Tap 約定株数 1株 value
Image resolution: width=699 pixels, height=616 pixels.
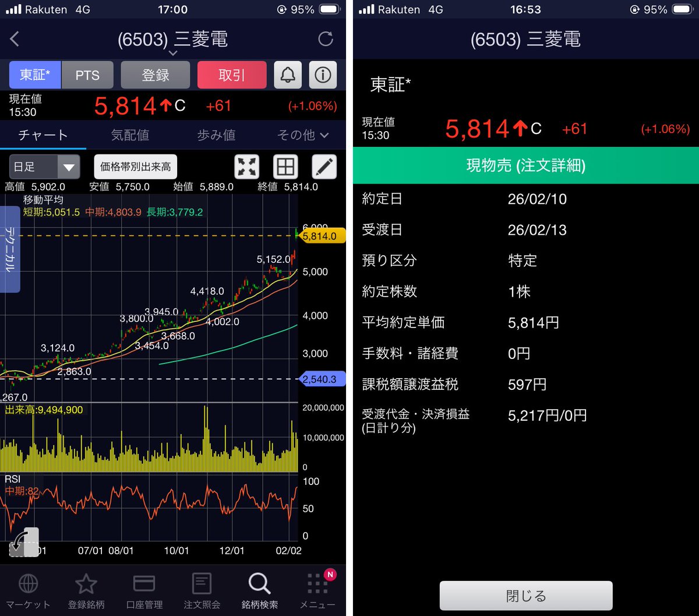click(519, 291)
